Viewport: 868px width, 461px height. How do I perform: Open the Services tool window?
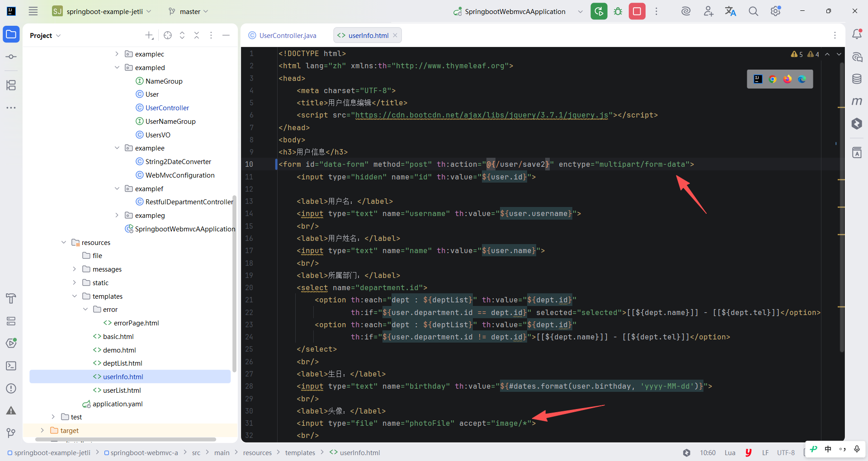[x=11, y=321]
